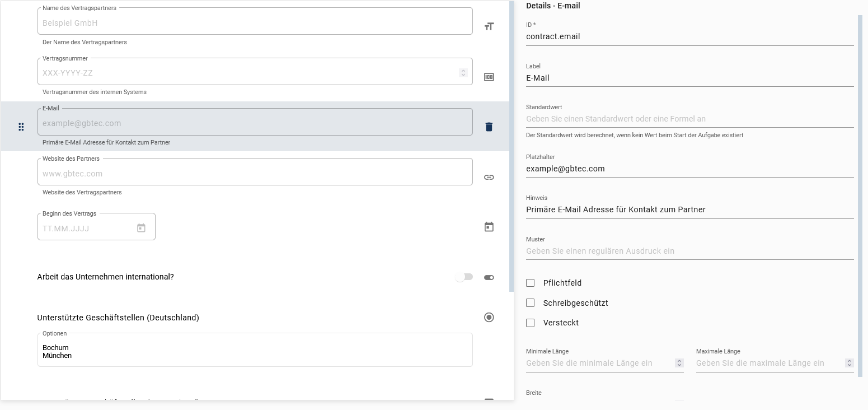Click the number field type icon beside Vertragsnummer

pyautogui.click(x=489, y=77)
